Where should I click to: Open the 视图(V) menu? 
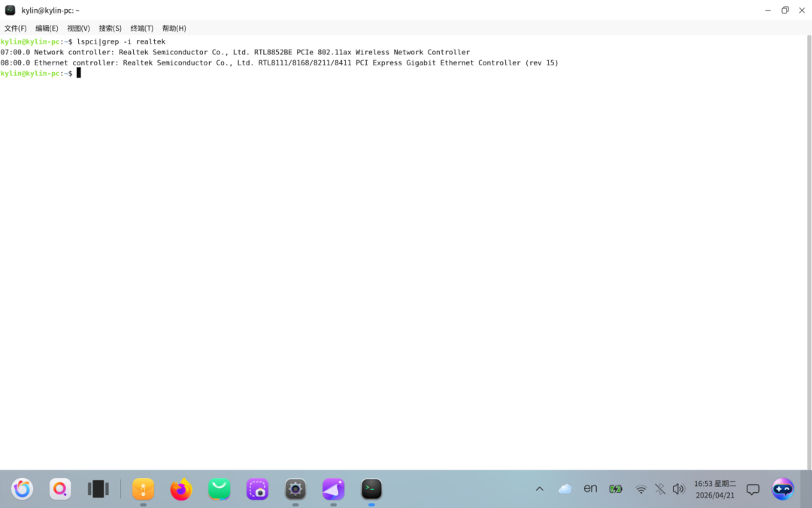coord(78,29)
